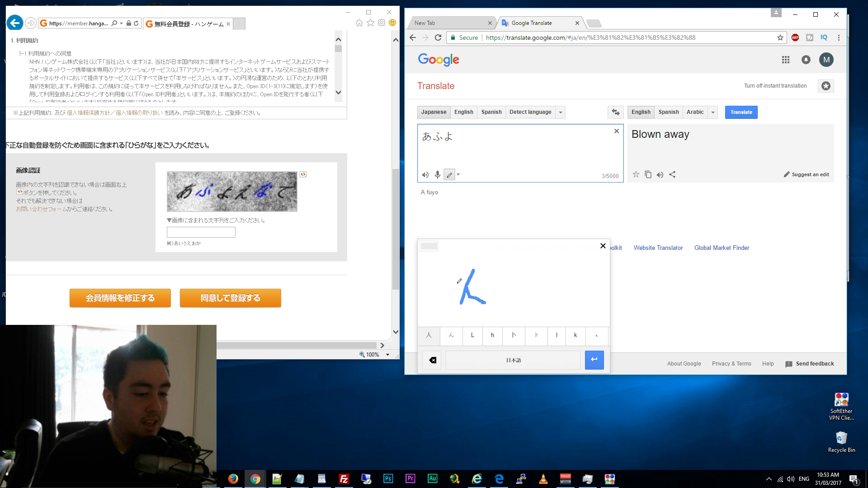868x488 pixels.
Task: Select Spanish as the source language
Action: 491,112
